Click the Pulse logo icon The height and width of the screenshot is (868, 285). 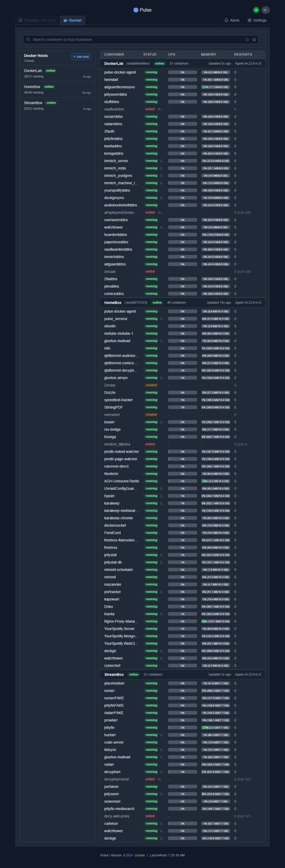[x=136, y=10]
